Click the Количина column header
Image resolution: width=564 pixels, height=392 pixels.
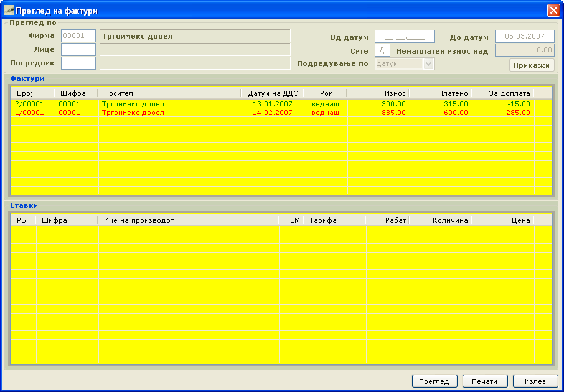coord(440,220)
